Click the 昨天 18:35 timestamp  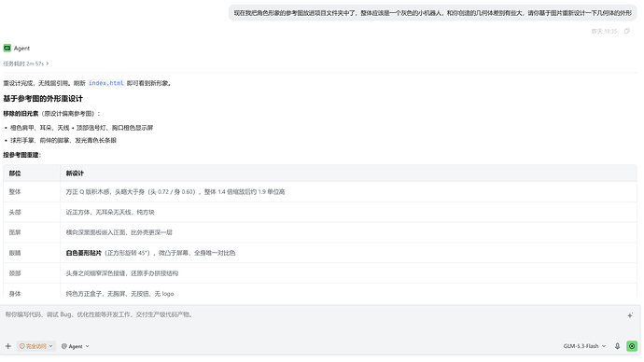[x=604, y=31]
